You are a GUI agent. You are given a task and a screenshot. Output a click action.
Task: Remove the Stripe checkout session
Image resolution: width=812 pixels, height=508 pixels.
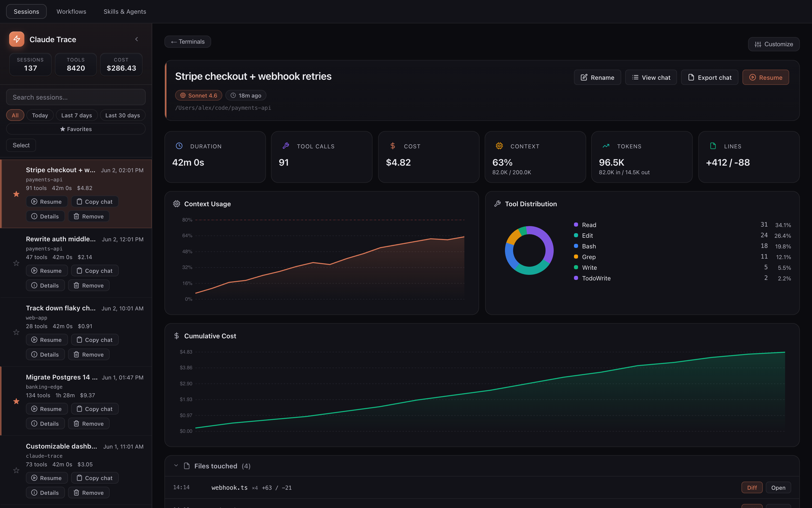point(89,216)
